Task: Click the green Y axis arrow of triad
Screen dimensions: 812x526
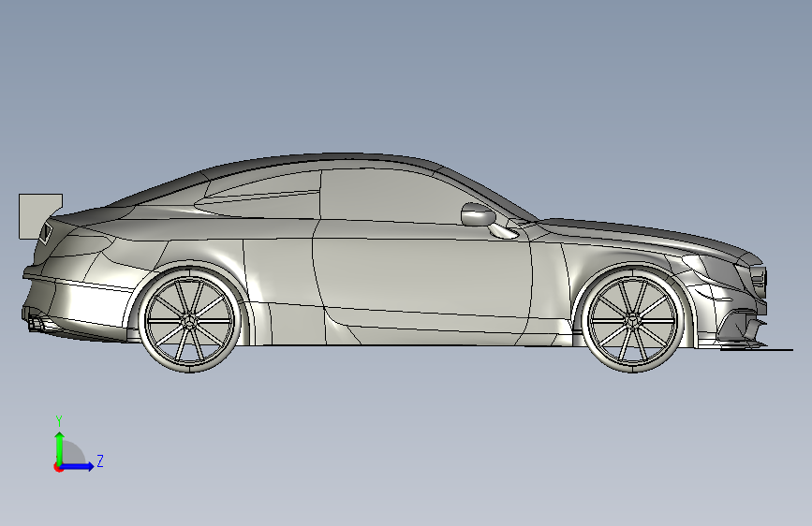Action: point(60,448)
